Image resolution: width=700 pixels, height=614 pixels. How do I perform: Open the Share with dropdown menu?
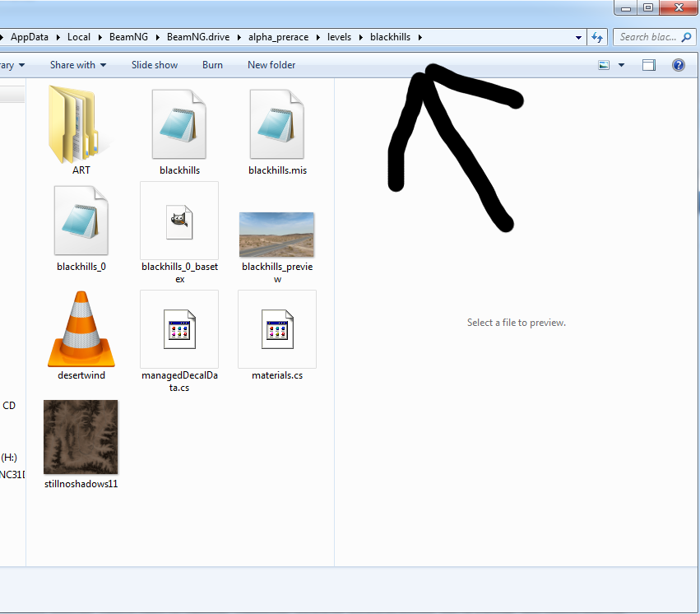pos(78,65)
